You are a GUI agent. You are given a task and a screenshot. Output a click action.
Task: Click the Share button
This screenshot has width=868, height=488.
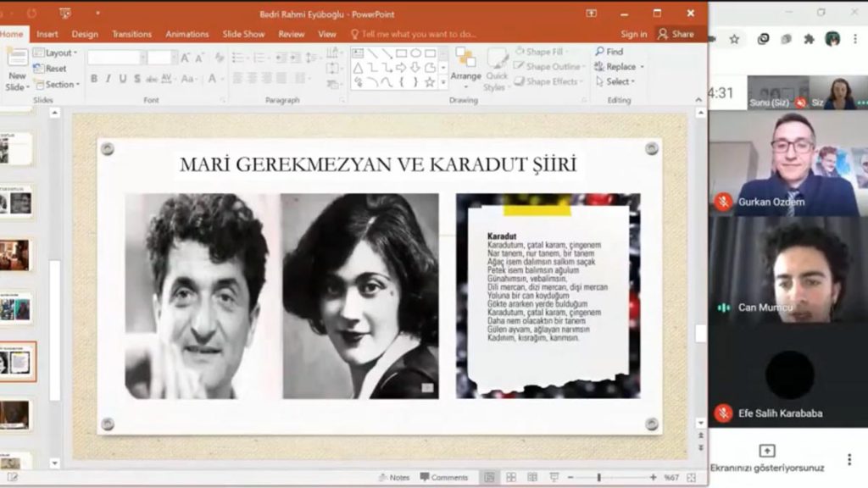[676, 34]
